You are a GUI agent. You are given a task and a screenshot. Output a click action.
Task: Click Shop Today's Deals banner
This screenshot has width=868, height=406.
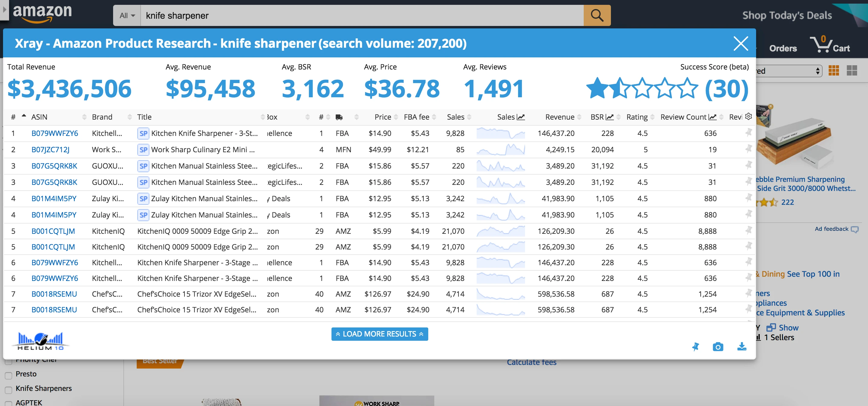coord(787,15)
